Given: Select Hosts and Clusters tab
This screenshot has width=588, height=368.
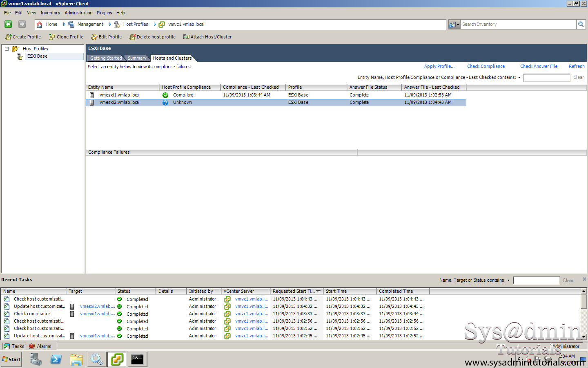Looking at the screenshot, I should [x=172, y=58].
